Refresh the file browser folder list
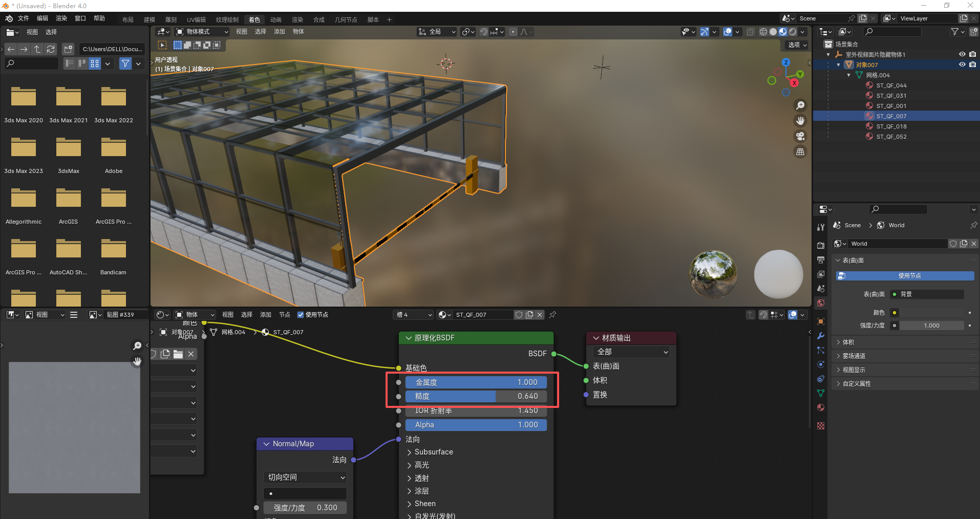Image resolution: width=980 pixels, height=519 pixels. tap(51, 49)
